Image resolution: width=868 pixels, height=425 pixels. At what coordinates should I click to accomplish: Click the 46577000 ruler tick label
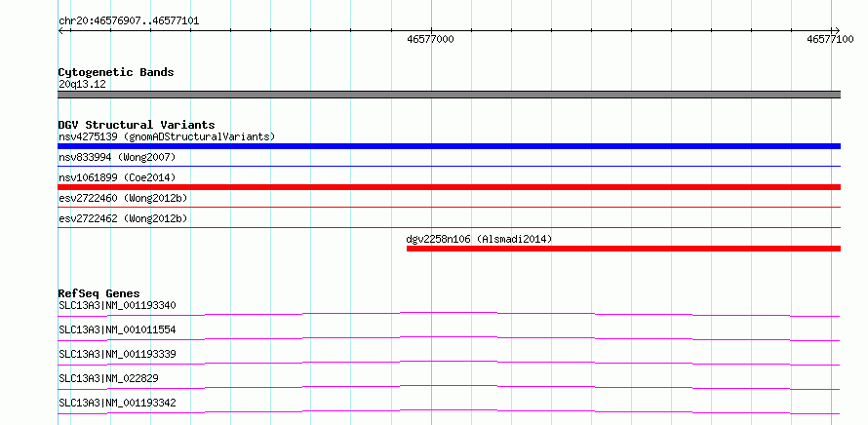click(x=430, y=39)
